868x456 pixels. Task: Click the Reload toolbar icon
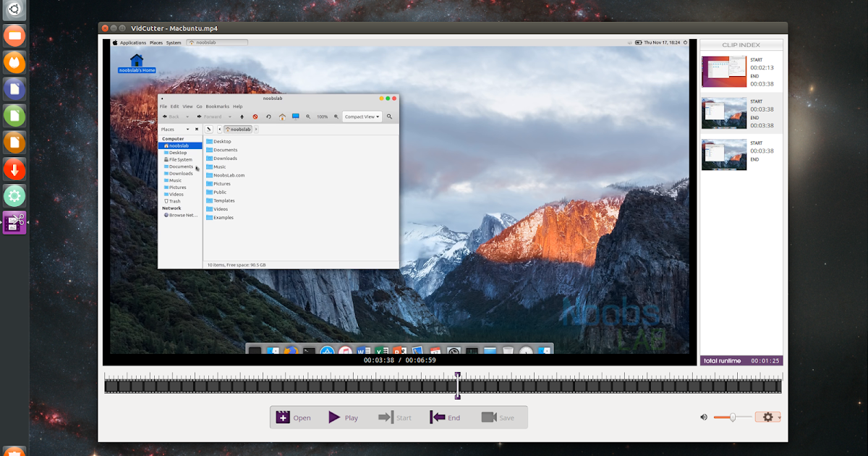(x=268, y=117)
